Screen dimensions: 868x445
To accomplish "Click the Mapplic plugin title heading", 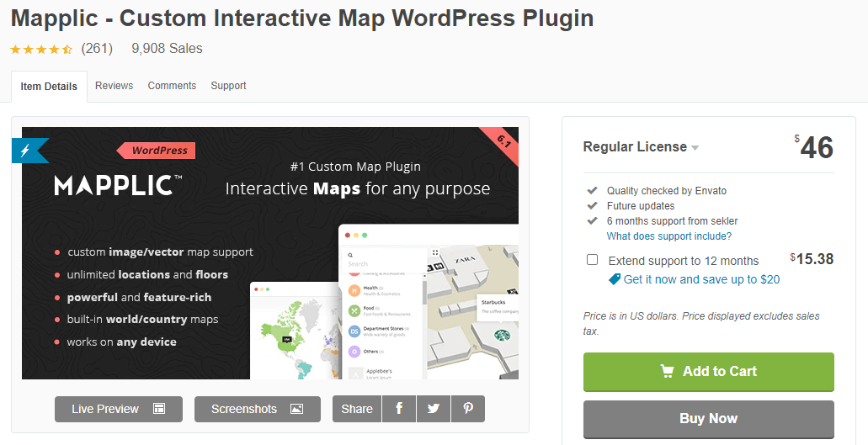I will click(302, 19).
